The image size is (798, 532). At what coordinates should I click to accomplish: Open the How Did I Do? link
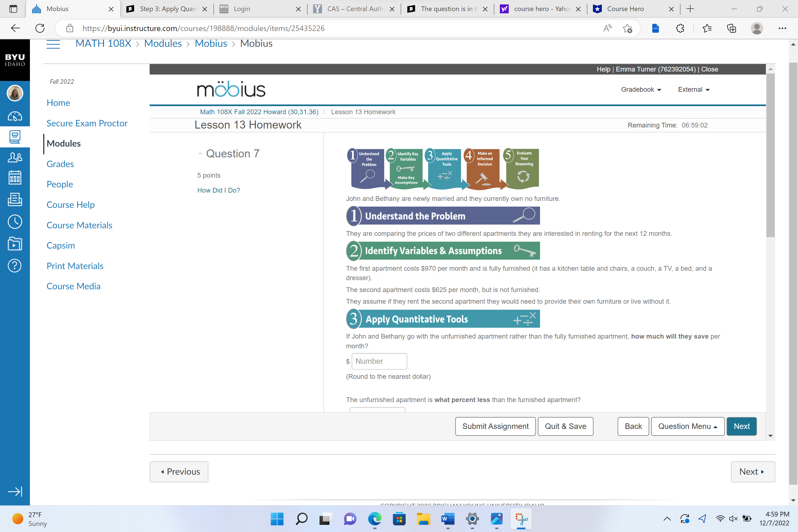click(x=219, y=190)
